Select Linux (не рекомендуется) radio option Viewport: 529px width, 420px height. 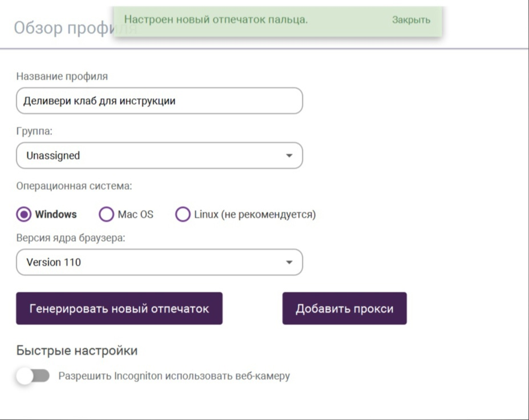point(183,214)
